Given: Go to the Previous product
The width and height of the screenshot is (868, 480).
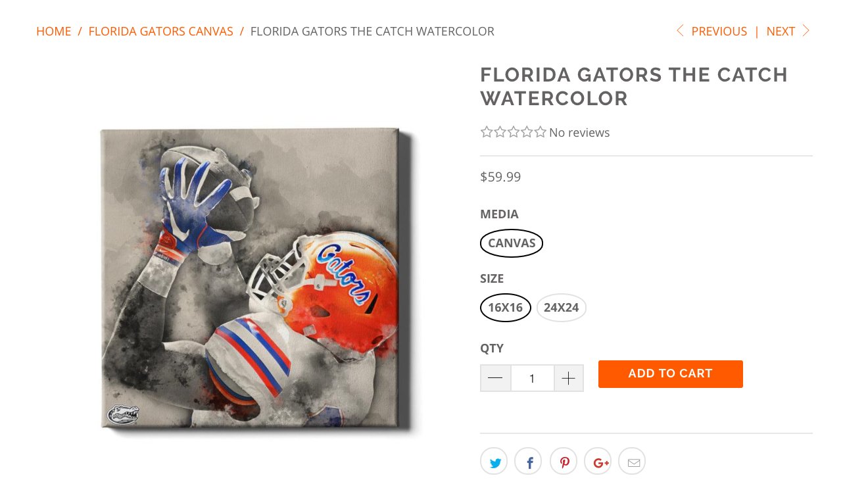Looking at the screenshot, I should [711, 32].
